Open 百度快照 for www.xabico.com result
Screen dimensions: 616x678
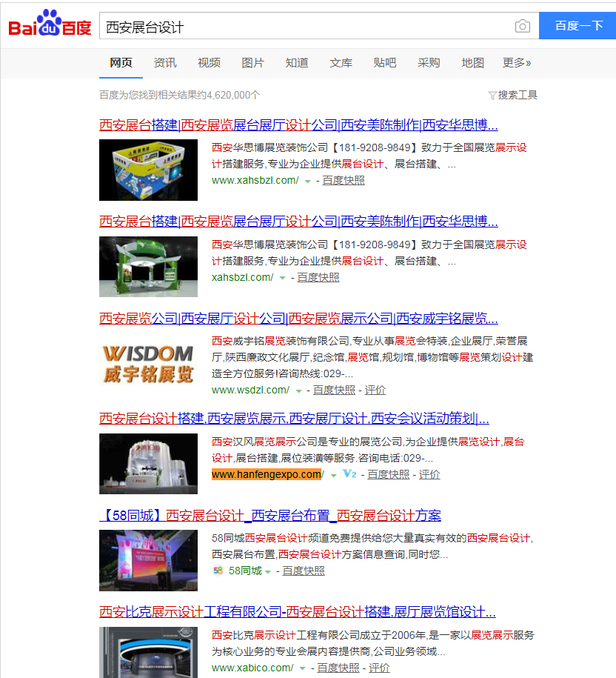[338, 668]
